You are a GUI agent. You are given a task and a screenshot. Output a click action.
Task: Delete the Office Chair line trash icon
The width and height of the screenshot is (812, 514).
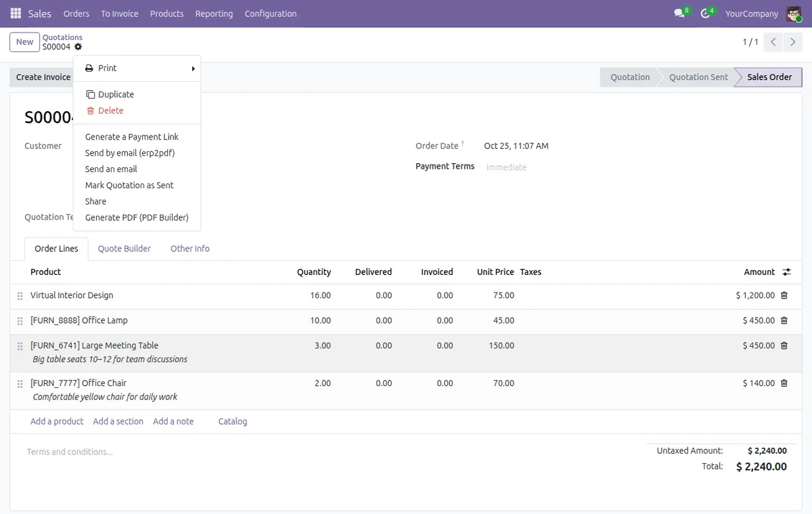tap(784, 383)
